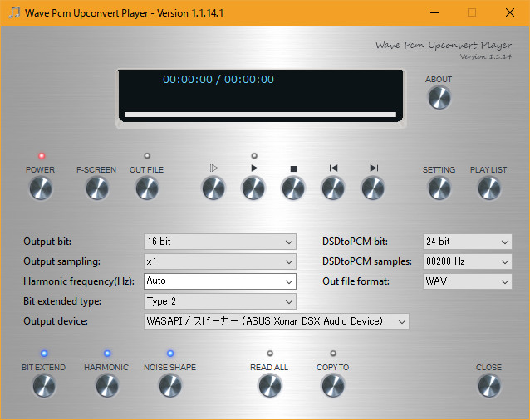
Task: Open the SETTING knob button
Action: [x=439, y=189]
